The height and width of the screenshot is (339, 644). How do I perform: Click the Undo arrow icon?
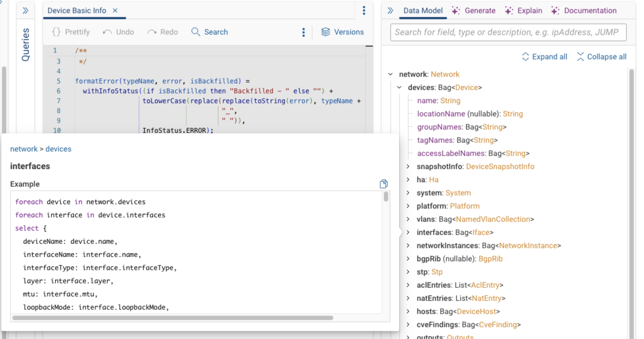107,32
